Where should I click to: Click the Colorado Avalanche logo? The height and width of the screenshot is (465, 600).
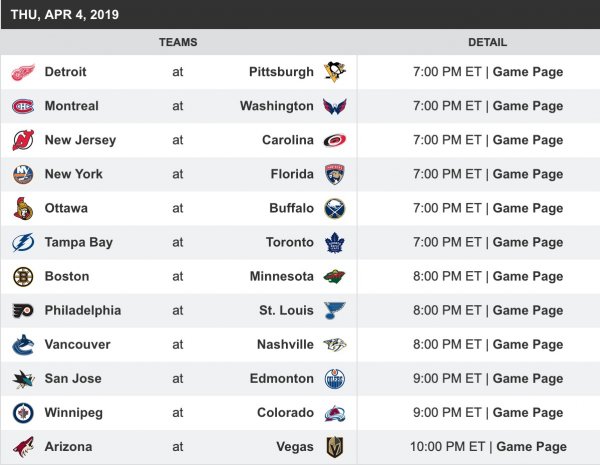coord(334,412)
